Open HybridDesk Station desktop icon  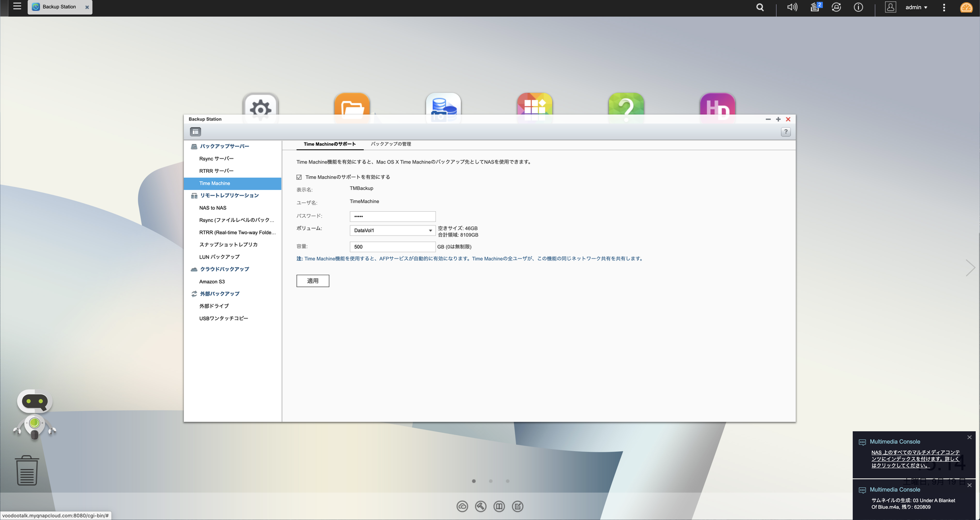click(718, 108)
